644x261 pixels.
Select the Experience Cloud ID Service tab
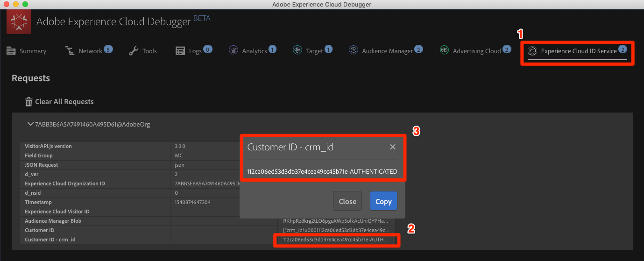tap(577, 51)
